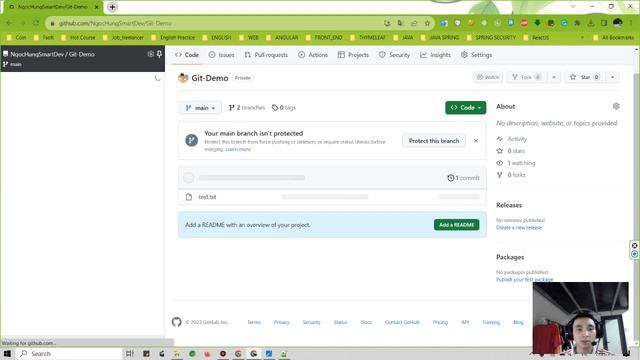The height and width of the screenshot is (360, 640).
Task: Open the Training footer link
Action: coord(491,322)
